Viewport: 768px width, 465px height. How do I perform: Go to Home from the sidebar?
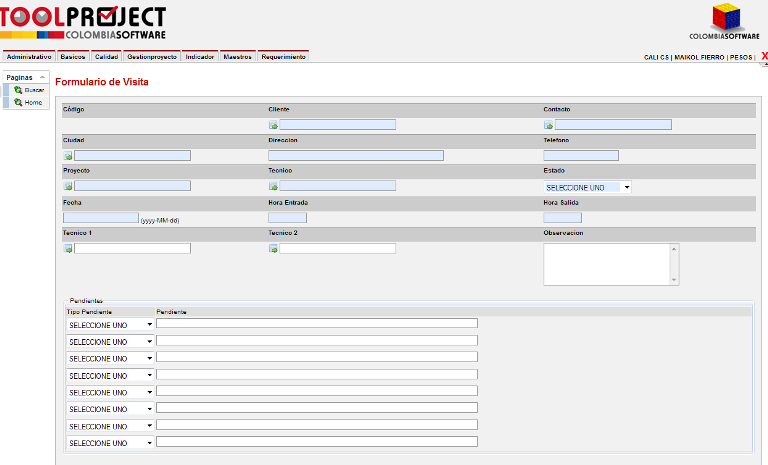32,102
